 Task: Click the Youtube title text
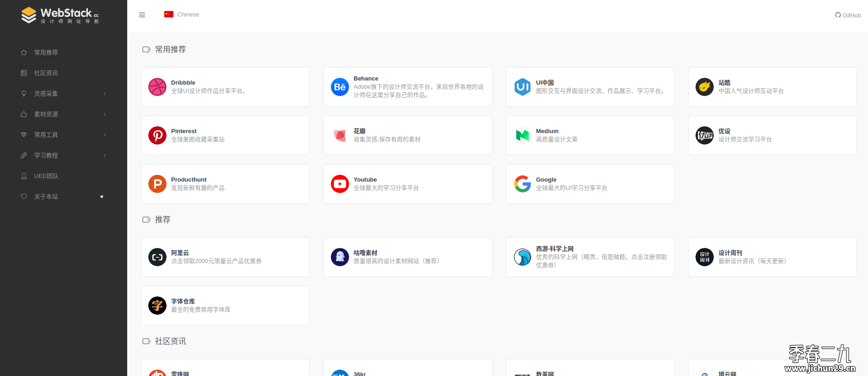point(365,180)
